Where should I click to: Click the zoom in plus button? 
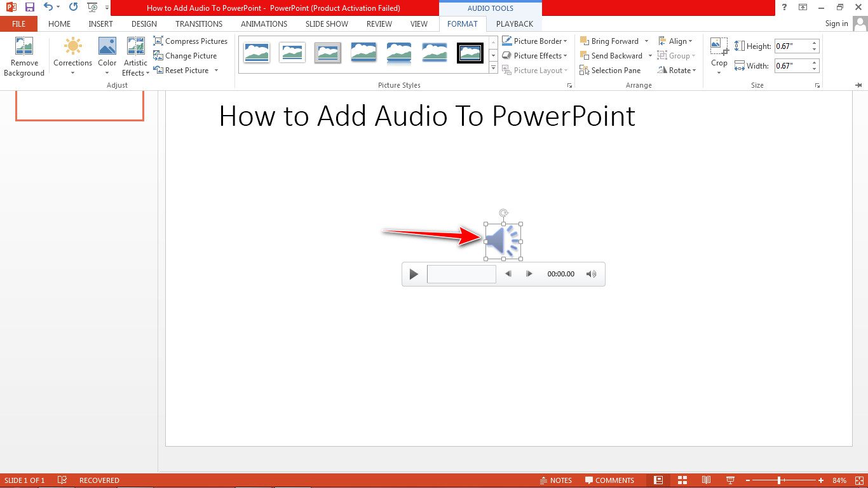pos(821,480)
